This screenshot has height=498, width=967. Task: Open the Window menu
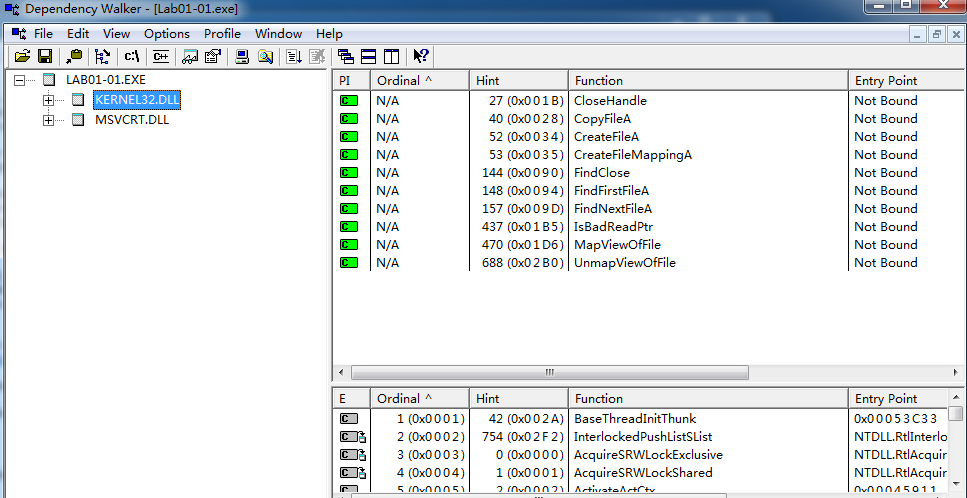point(278,33)
